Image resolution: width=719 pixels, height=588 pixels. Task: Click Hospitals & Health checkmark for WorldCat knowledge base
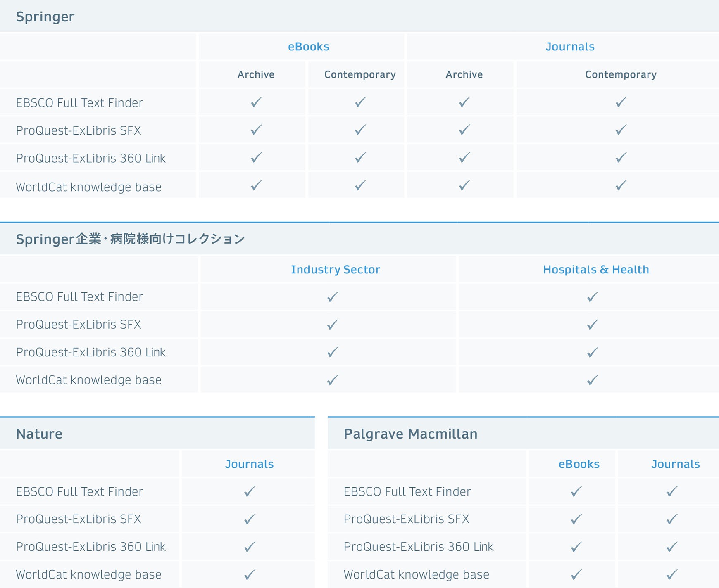pyautogui.click(x=593, y=380)
